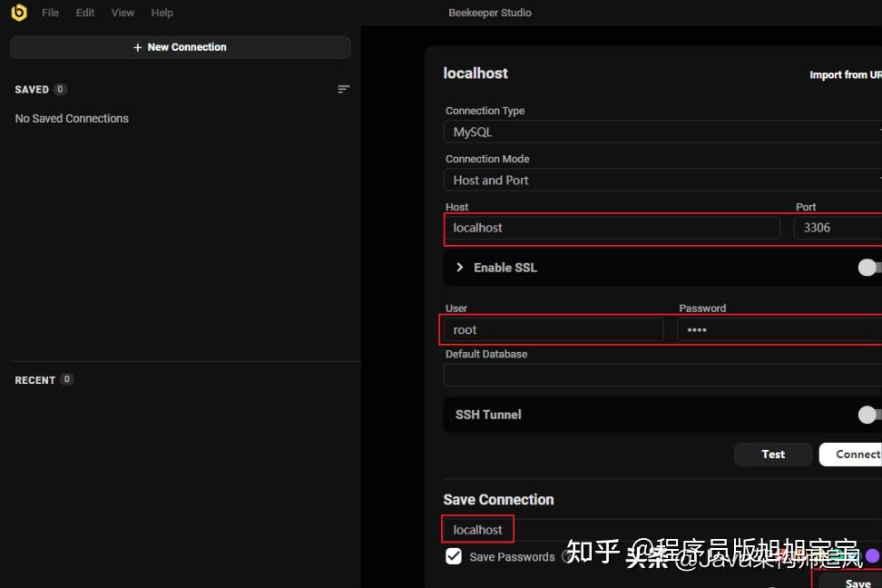882x588 pixels.
Task: Open the Connection Mode dropdown
Action: [662, 180]
